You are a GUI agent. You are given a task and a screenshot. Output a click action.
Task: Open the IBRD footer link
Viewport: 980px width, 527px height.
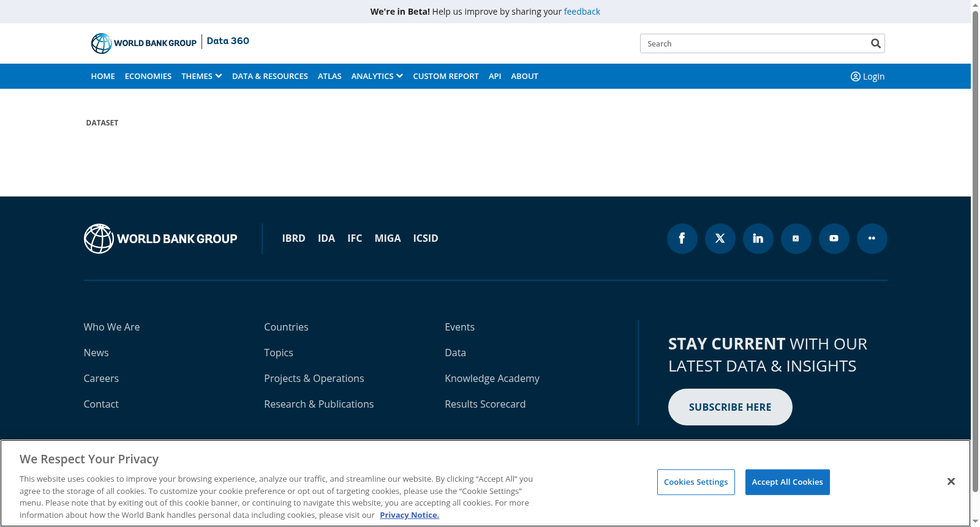pyautogui.click(x=294, y=239)
